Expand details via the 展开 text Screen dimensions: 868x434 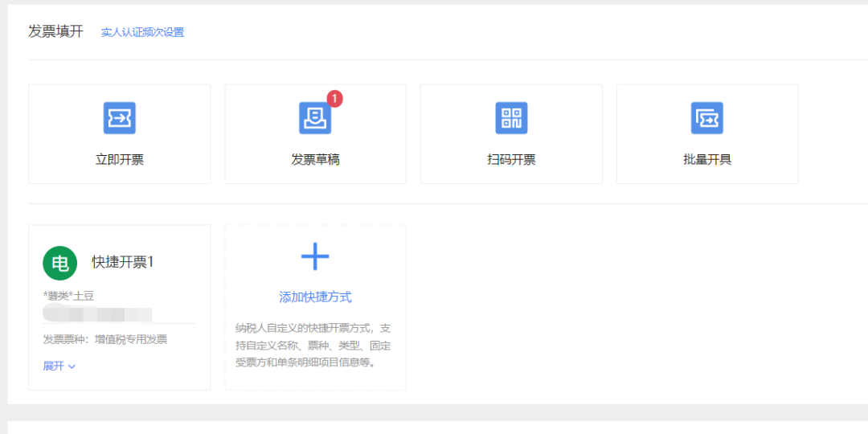tap(53, 366)
